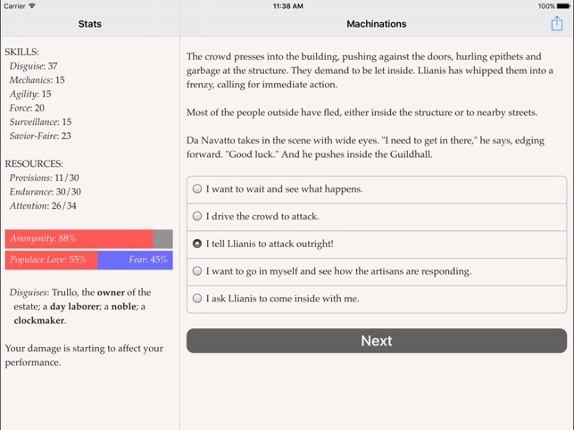Select 'I tell Llianis to attack outright!'

(377, 244)
